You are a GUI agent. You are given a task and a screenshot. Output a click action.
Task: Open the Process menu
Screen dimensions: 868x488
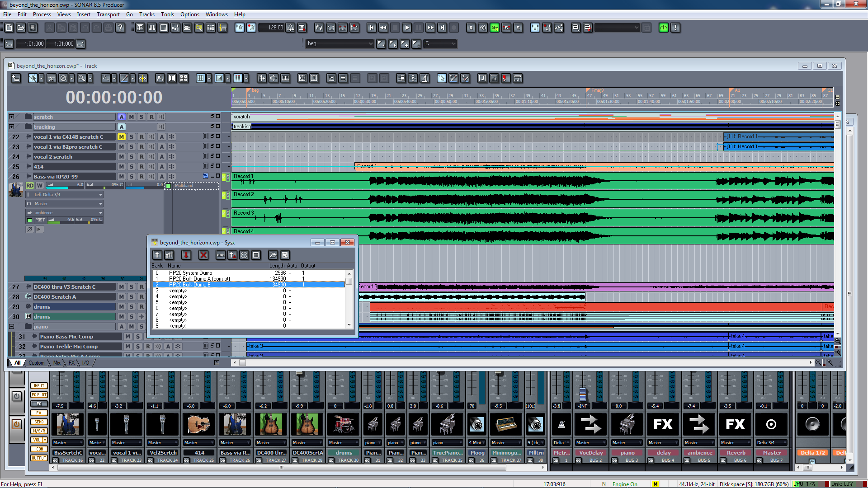point(42,14)
